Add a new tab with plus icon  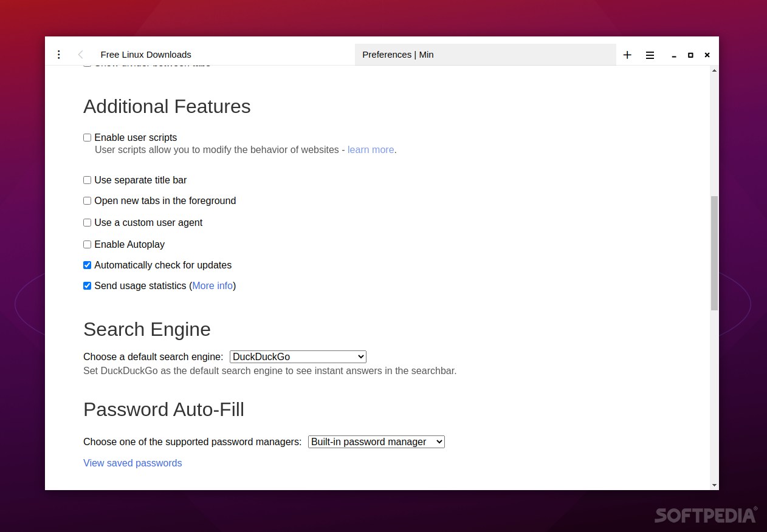point(627,55)
